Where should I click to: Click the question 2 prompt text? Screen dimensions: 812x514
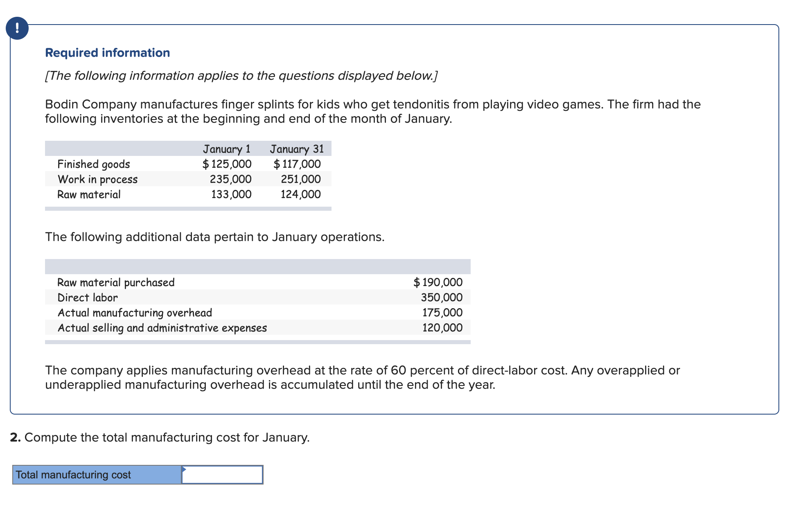[160, 437]
